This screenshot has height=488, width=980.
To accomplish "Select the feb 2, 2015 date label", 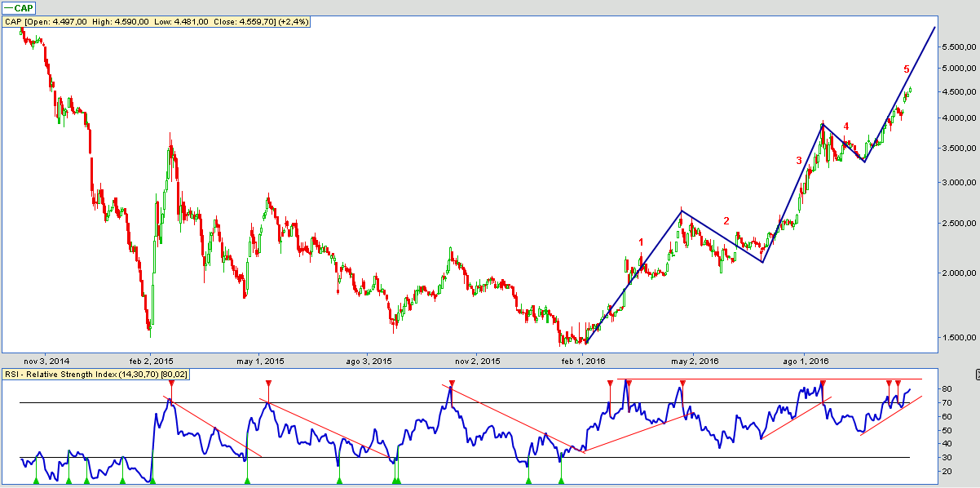I will [152, 360].
